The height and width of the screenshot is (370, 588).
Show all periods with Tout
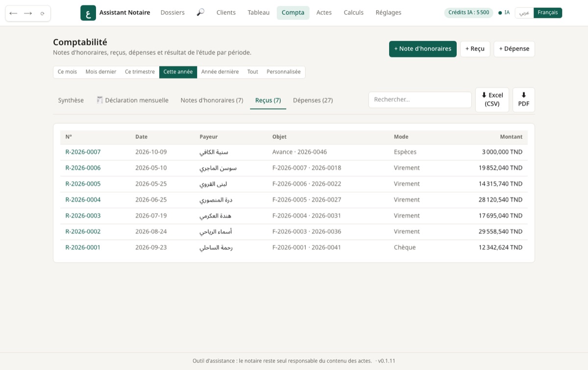click(x=252, y=72)
